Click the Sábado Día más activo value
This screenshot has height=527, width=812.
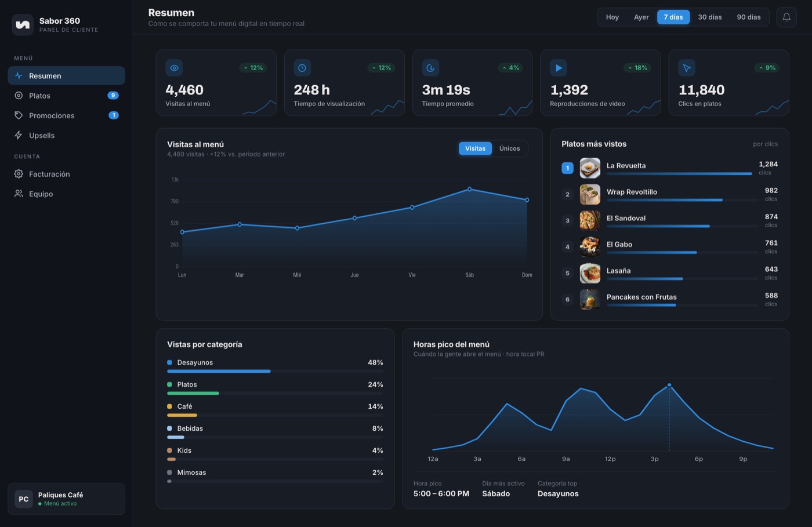click(496, 493)
